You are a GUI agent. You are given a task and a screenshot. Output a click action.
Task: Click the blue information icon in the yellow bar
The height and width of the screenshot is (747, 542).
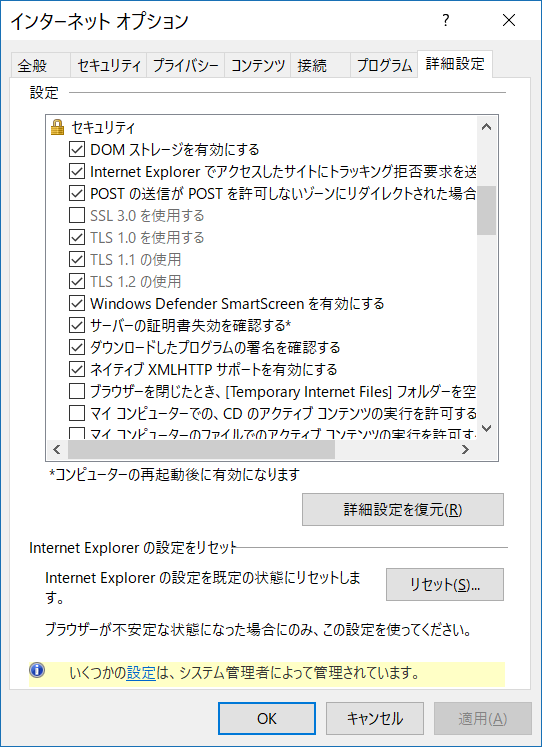click(x=37, y=670)
